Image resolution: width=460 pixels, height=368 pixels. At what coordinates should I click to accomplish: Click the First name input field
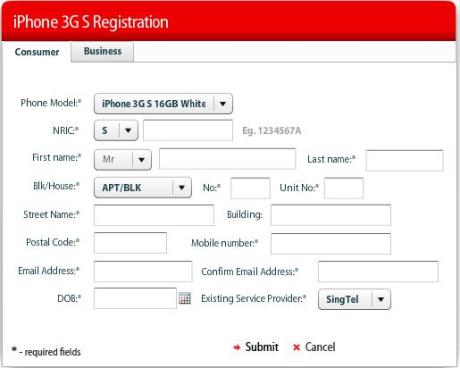[227, 159]
